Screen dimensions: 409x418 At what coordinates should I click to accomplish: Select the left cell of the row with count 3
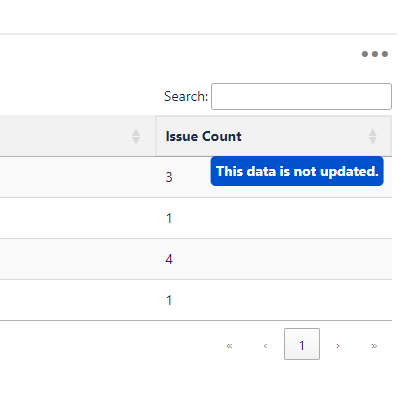77,177
